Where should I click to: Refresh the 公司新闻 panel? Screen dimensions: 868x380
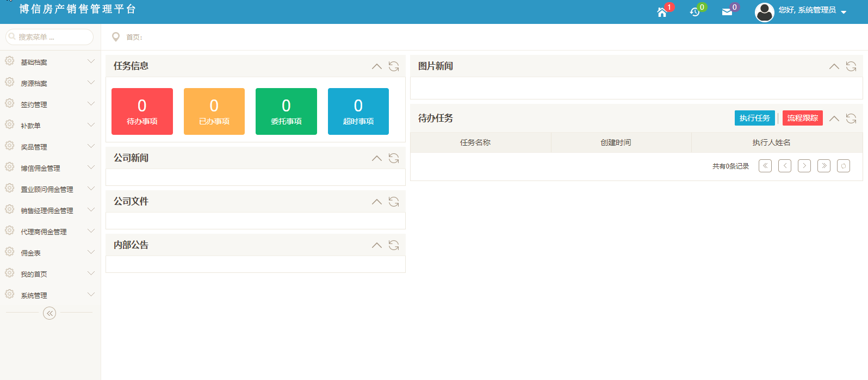pyautogui.click(x=394, y=158)
